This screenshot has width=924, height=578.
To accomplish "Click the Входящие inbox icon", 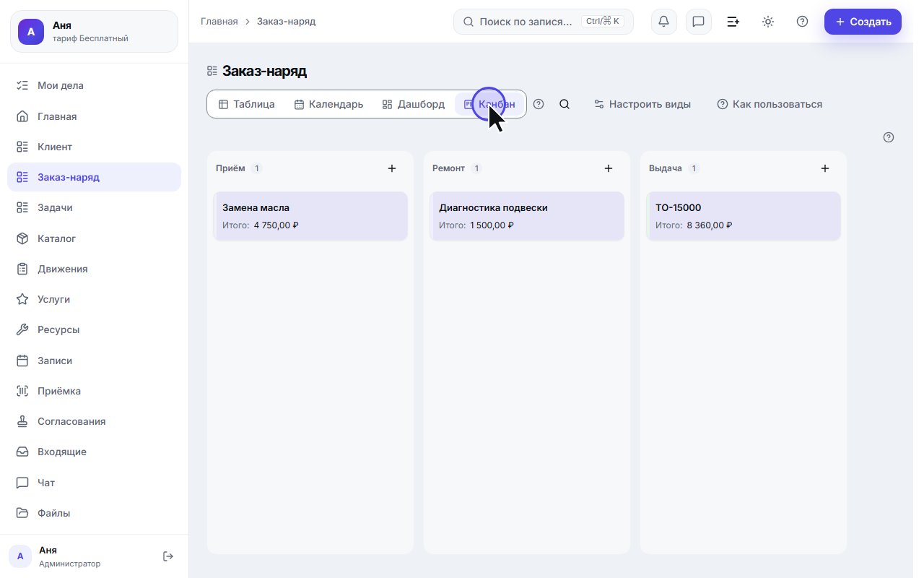I will point(22,452).
